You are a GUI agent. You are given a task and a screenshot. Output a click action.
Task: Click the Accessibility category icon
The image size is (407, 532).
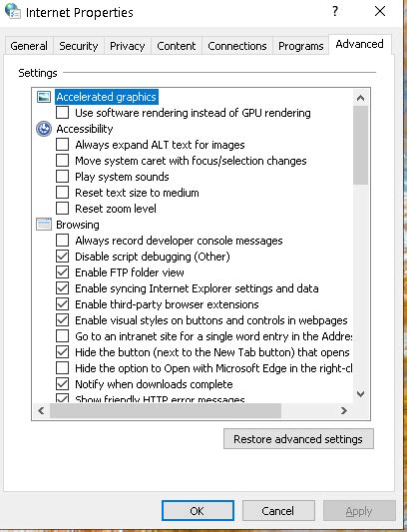[x=44, y=129]
